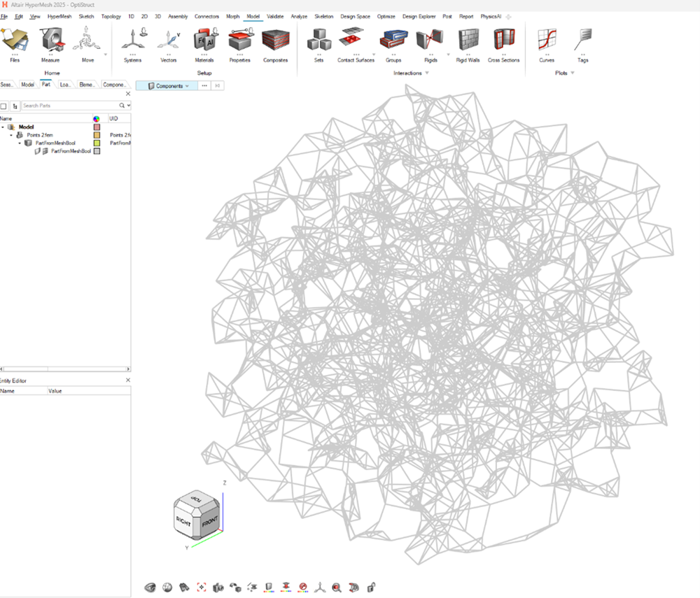700x598 pixels.
Task: Open the Contact Surfaces tool
Action: tap(356, 43)
